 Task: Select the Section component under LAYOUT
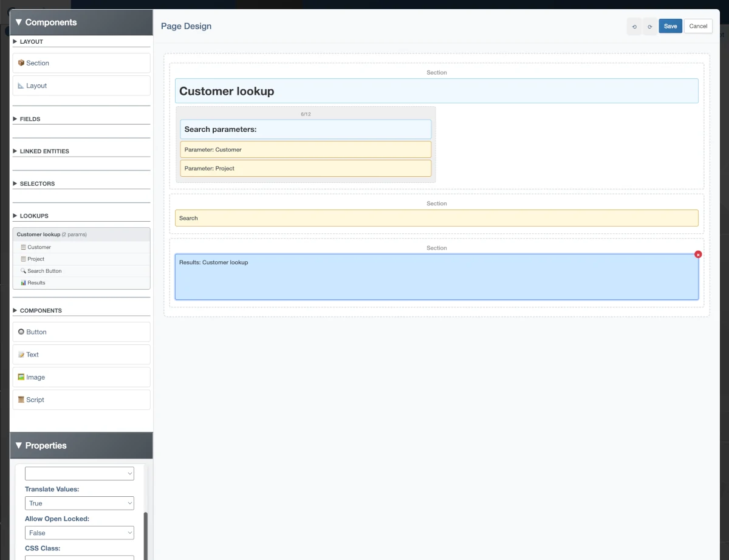37,63
